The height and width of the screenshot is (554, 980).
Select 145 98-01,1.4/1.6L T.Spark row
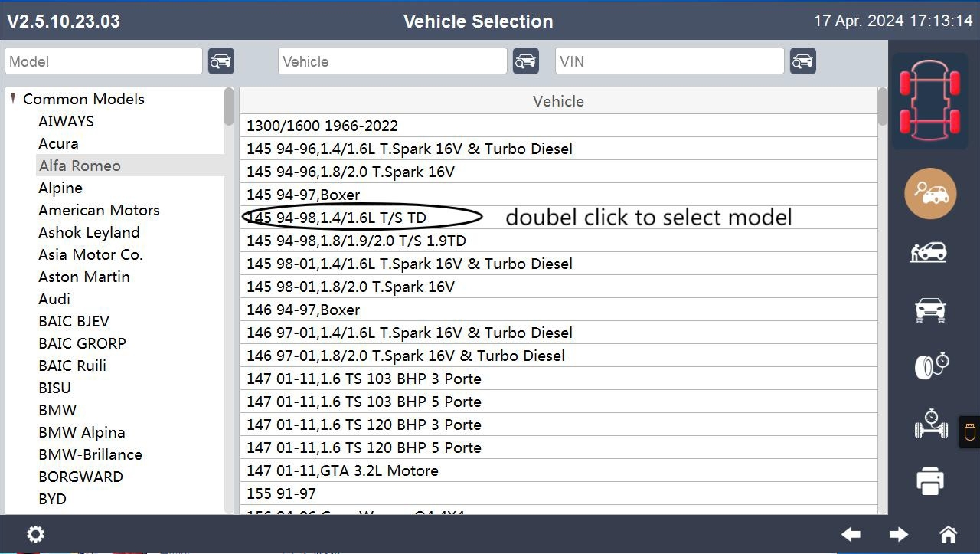[x=558, y=264]
